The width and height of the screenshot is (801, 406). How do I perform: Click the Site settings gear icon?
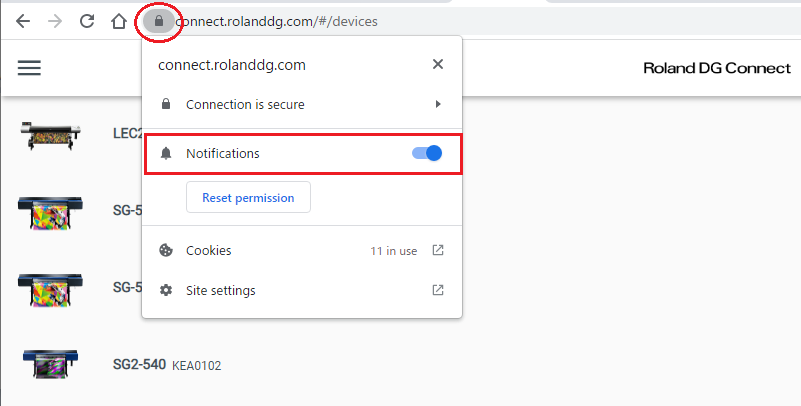point(166,290)
